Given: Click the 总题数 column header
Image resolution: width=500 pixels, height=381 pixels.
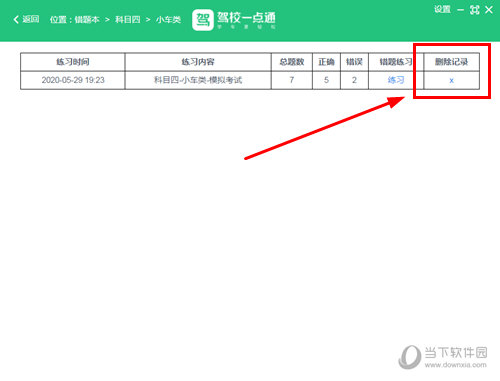Looking at the screenshot, I should pyautogui.click(x=292, y=62).
